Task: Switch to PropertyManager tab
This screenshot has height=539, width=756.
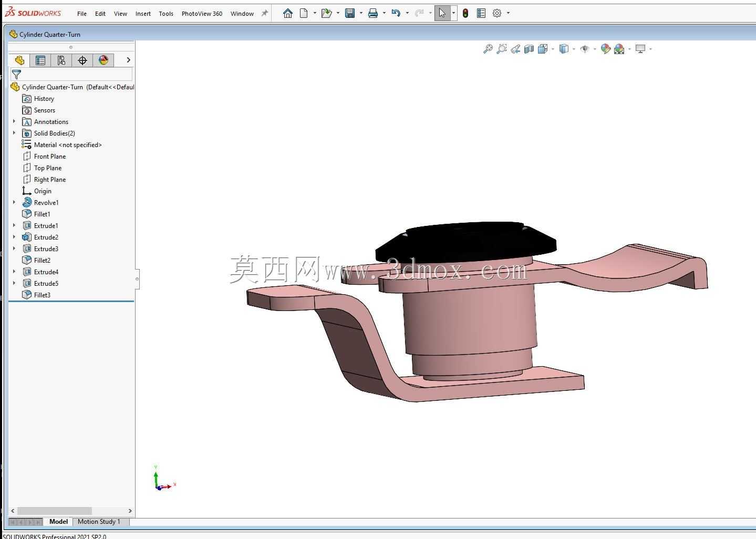Action: tap(40, 60)
